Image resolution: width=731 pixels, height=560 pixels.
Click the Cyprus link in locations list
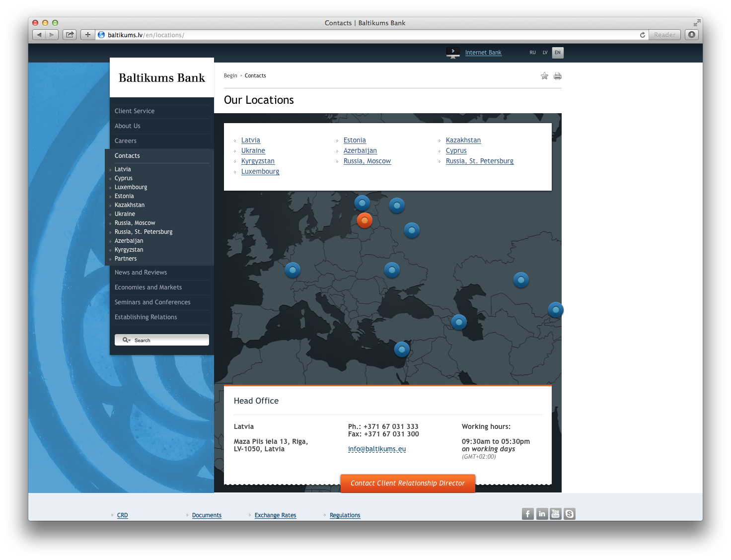point(456,151)
